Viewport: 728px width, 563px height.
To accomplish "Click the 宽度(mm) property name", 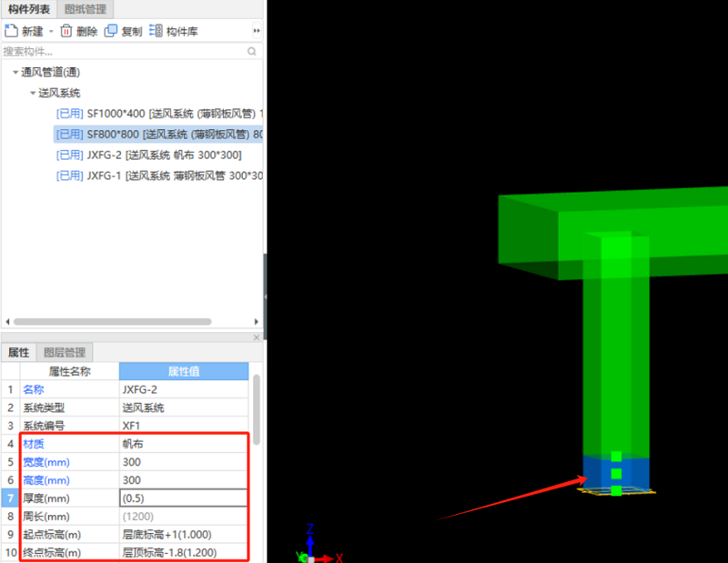I will [x=46, y=462].
